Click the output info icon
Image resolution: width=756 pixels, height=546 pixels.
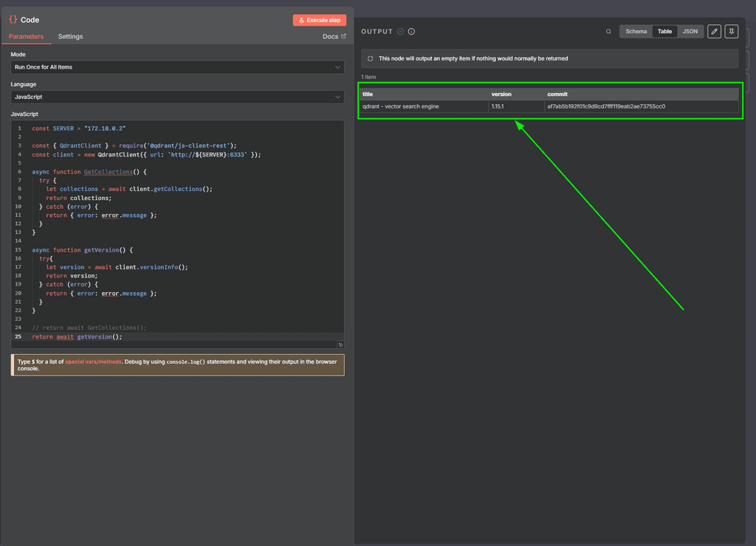point(411,31)
